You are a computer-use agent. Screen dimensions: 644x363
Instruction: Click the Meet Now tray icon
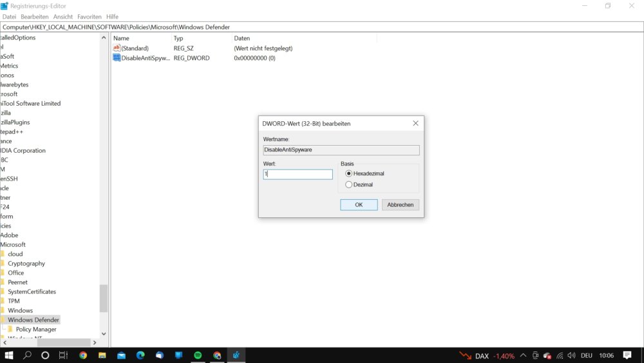[535, 356]
